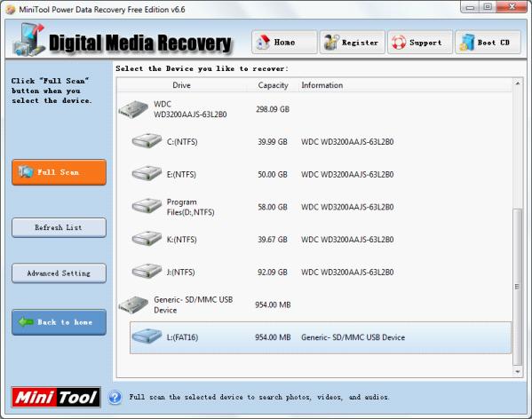
Task: Click the Generic SD/MMC USB Device icon
Action: click(133, 304)
